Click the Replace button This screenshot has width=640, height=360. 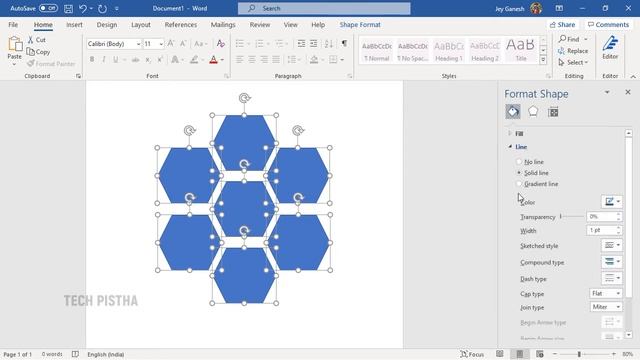[573, 51]
